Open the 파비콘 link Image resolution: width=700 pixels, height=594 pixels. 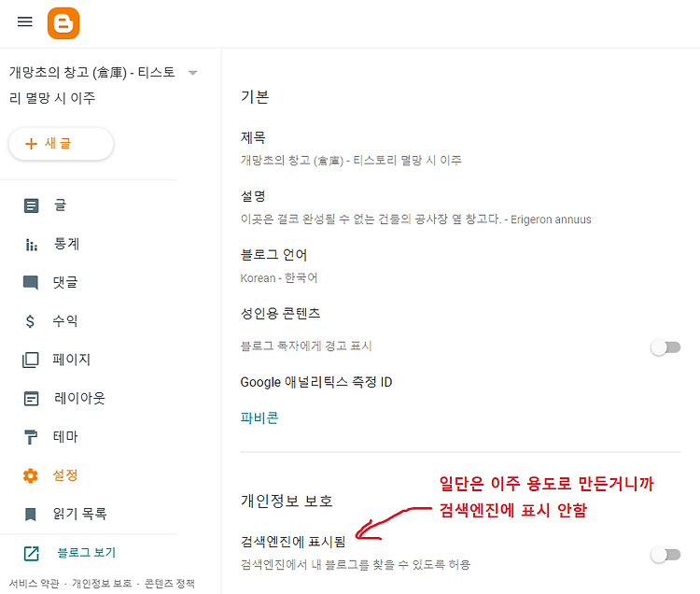(259, 417)
